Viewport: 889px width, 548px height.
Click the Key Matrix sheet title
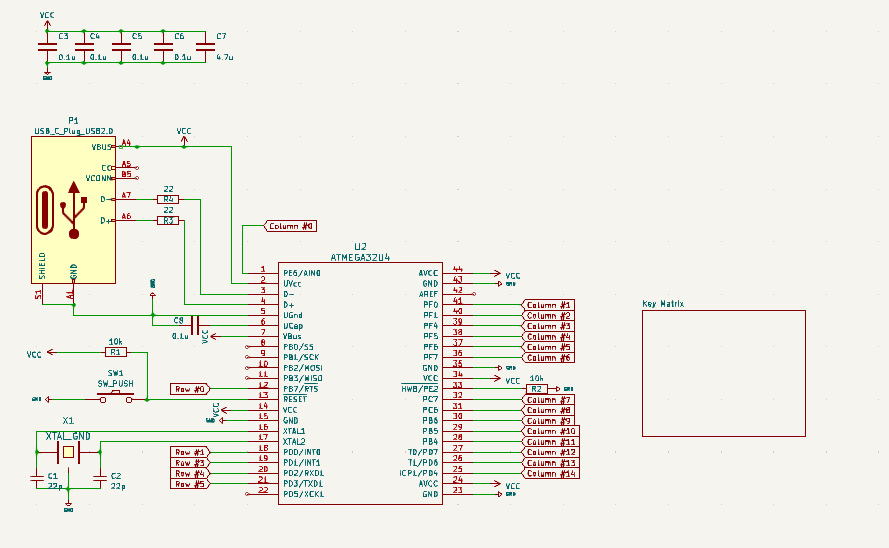(x=663, y=304)
